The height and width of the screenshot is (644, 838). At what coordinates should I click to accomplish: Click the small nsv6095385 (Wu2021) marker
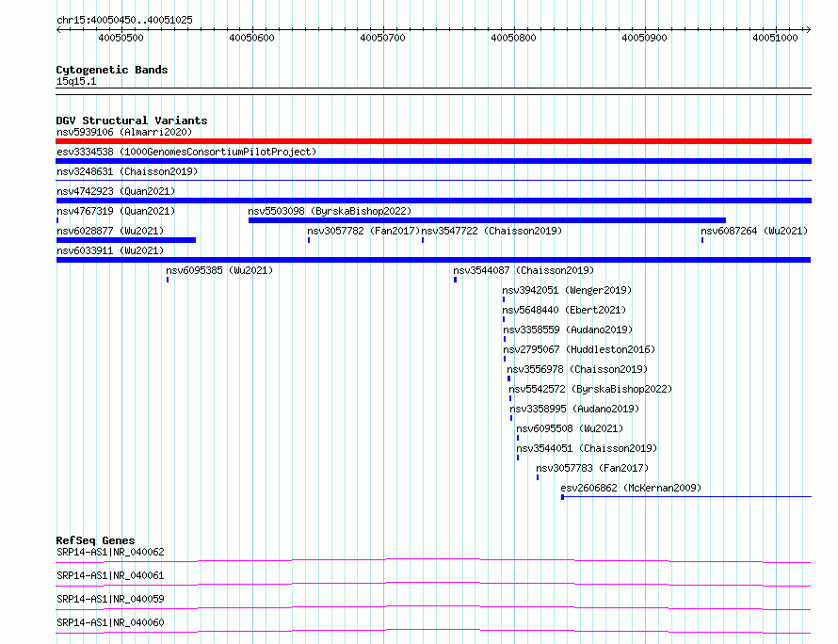[168, 280]
